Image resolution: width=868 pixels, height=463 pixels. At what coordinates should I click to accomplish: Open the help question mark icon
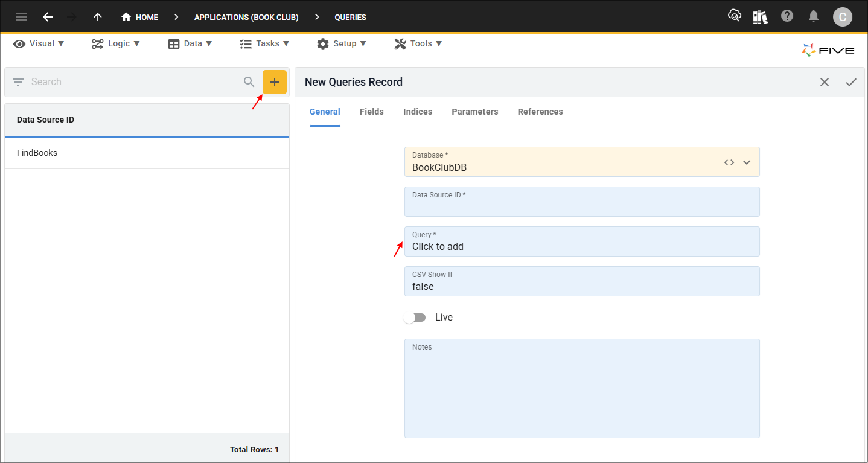(x=787, y=16)
